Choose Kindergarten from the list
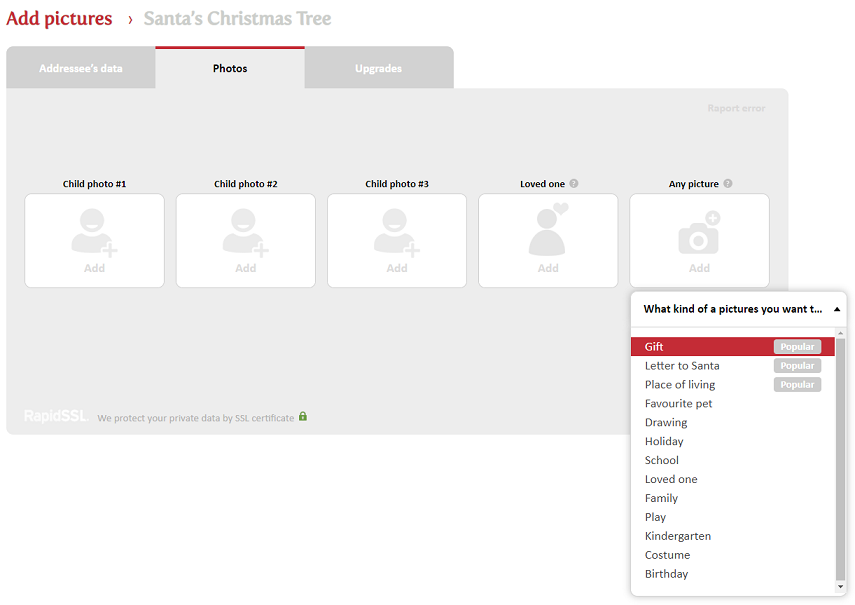The width and height of the screenshot is (855, 605). [x=678, y=536]
